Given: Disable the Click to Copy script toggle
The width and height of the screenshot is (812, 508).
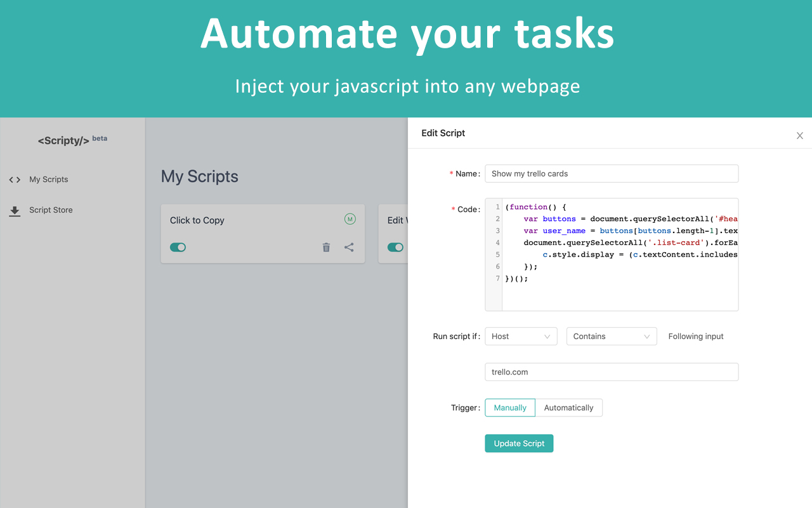Looking at the screenshot, I should (178, 247).
